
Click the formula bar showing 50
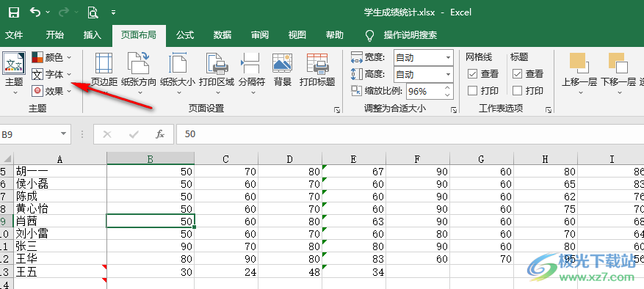[410, 134]
